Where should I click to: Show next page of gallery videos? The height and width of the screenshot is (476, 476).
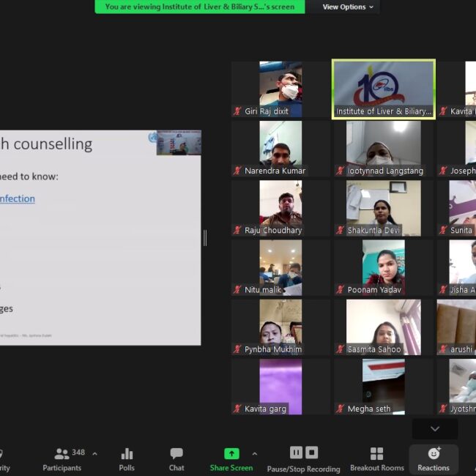434,429
